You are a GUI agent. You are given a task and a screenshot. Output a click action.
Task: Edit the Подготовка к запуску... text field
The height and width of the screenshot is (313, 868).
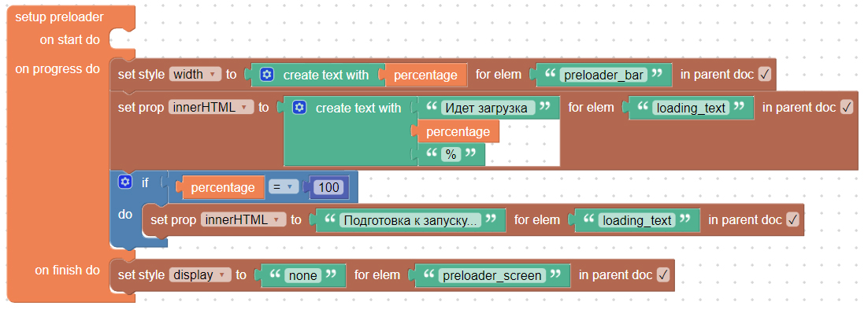coord(410,220)
